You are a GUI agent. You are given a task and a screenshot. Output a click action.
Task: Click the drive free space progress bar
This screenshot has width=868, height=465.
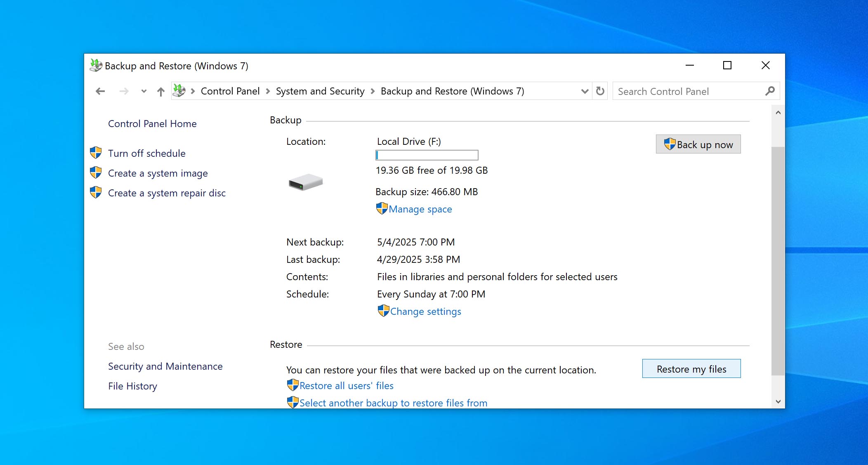427,155
